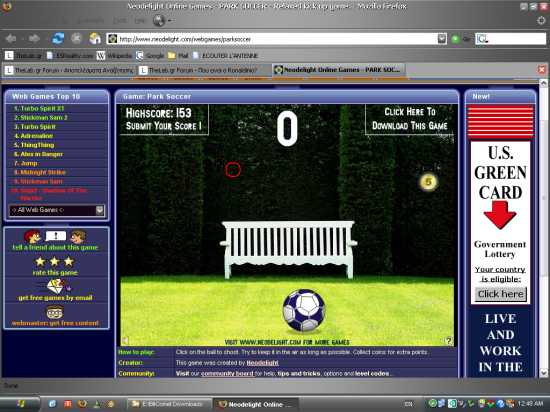This screenshot has width=550, height=412.
Task: Open the Neodelight creator link
Action: (262, 363)
